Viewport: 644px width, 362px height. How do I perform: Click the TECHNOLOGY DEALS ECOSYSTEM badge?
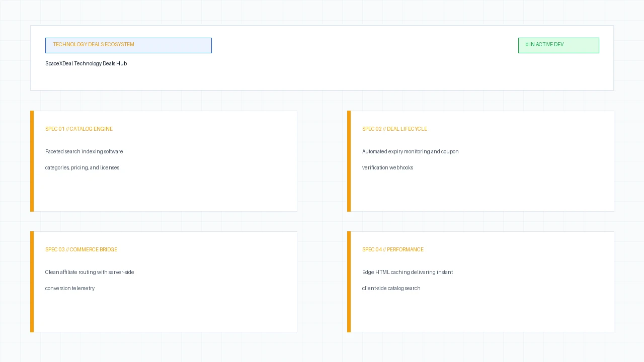128,45
